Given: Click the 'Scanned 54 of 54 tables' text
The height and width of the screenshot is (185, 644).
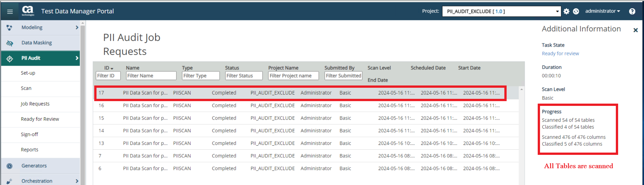Looking at the screenshot, I should click(568, 120).
